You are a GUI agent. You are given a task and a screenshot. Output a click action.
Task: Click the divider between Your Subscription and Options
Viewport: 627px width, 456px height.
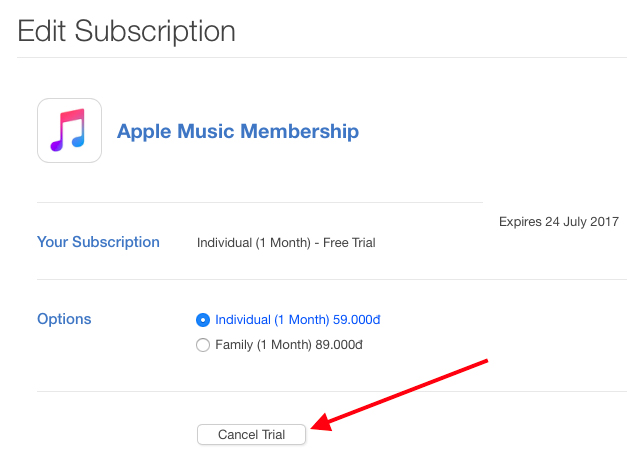320,280
